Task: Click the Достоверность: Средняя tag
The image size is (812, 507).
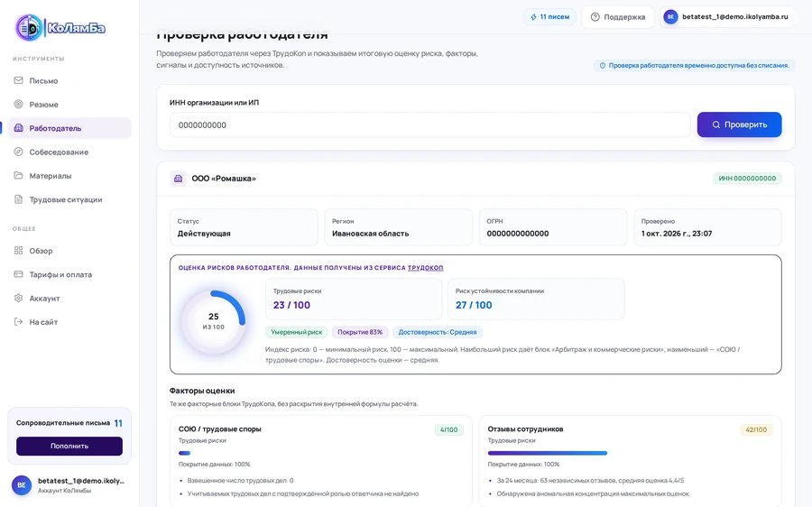Action: 438,332
